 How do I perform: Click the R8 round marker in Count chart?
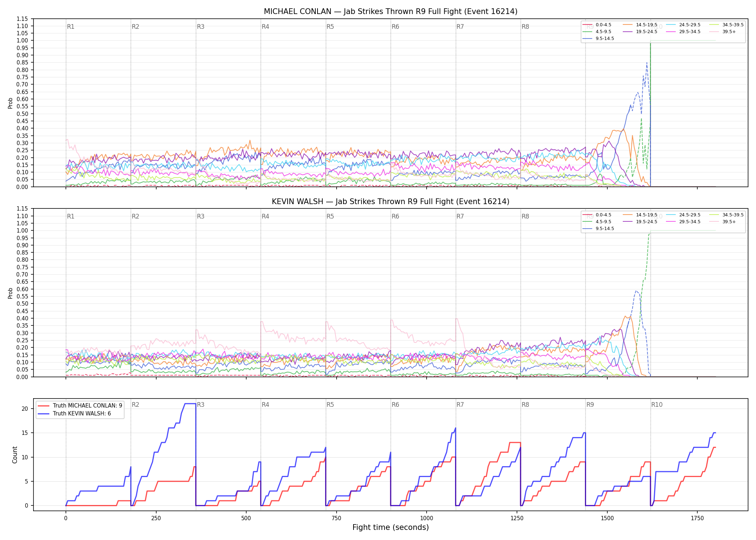525,405
